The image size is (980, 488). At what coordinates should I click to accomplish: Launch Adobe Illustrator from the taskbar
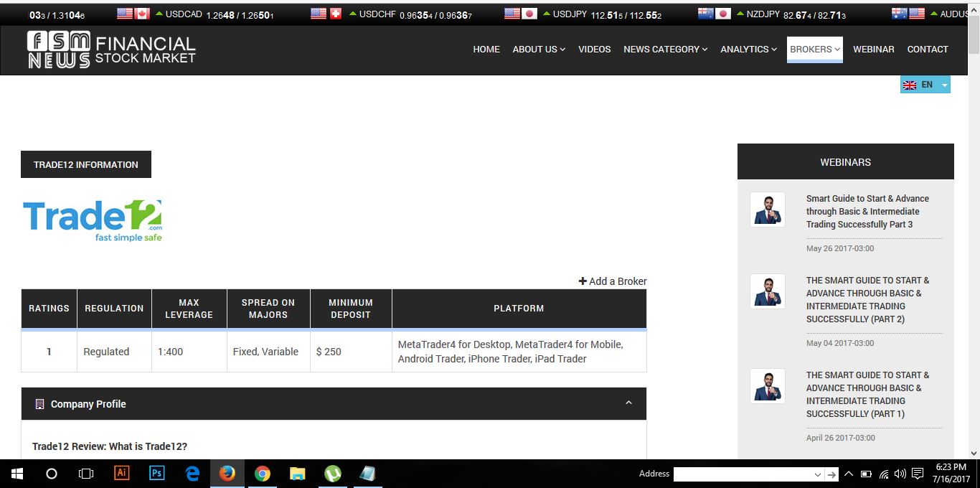coord(121,474)
